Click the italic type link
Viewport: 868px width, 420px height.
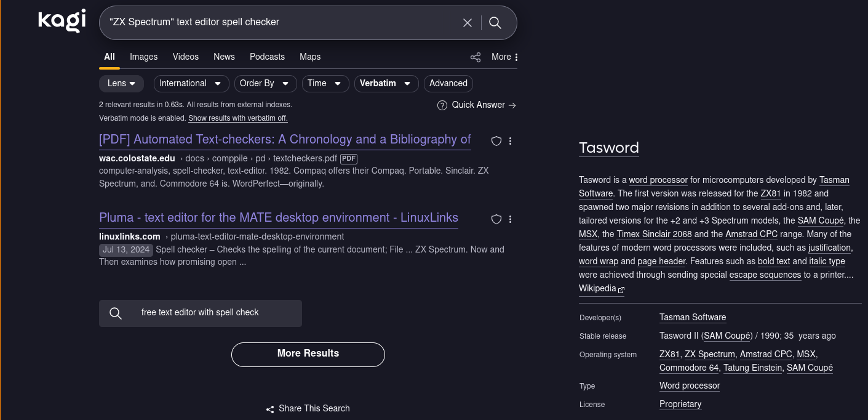tap(827, 262)
